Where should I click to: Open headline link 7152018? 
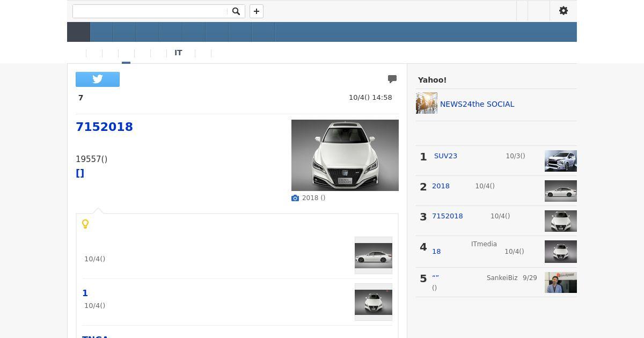click(104, 127)
